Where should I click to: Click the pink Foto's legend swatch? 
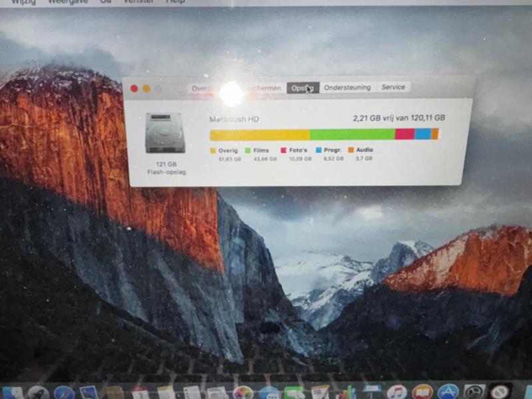[284, 150]
